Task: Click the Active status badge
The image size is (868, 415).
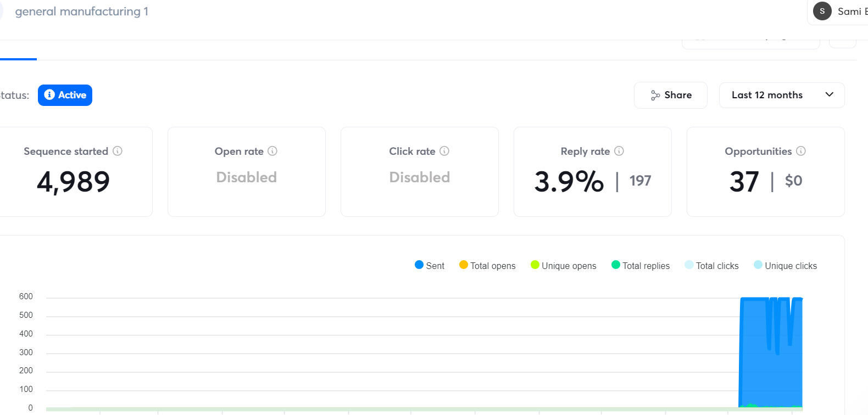Action: pyautogui.click(x=65, y=95)
